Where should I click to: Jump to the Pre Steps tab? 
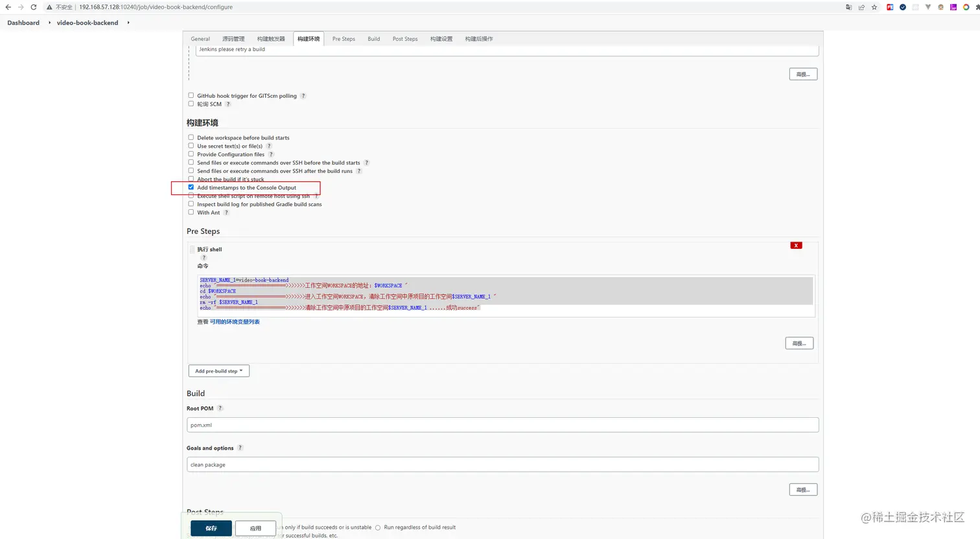click(344, 39)
